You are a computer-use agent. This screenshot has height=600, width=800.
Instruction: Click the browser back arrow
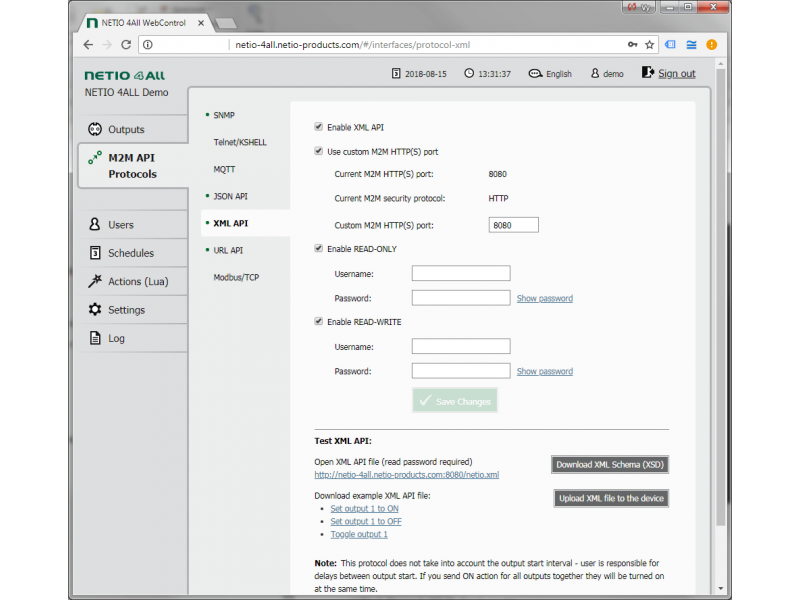88,45
